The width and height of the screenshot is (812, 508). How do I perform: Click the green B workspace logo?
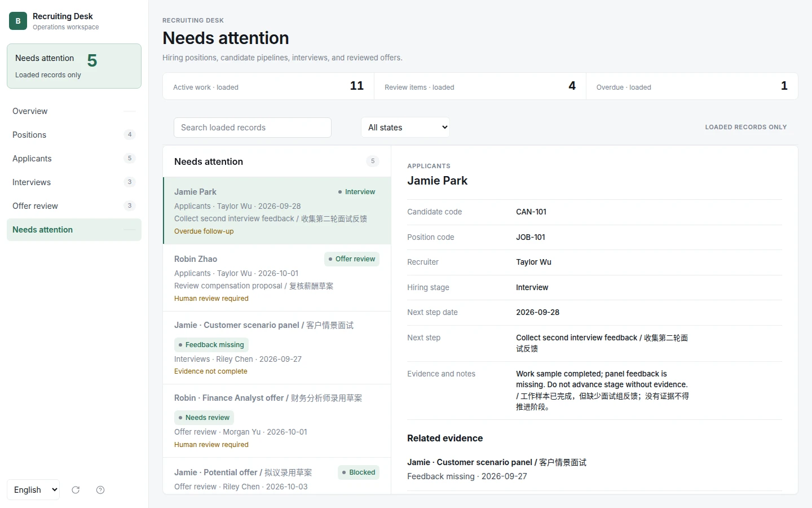click(18, 21)
